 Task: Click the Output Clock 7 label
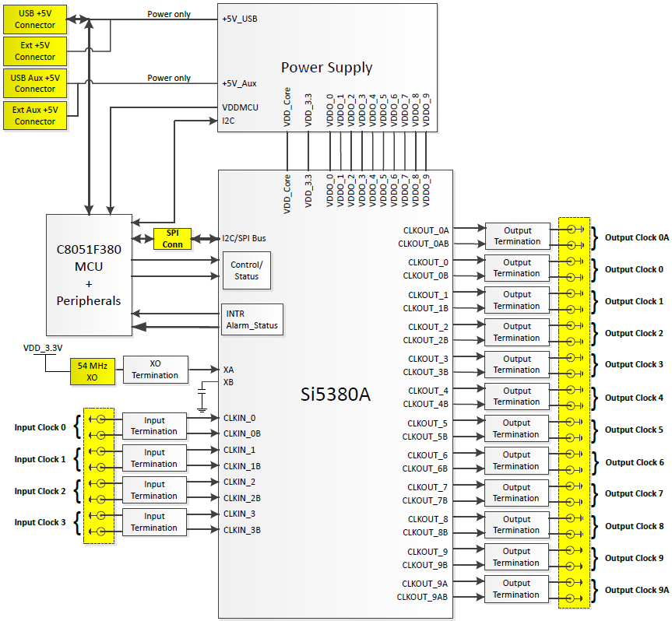(x=634, y=493)
